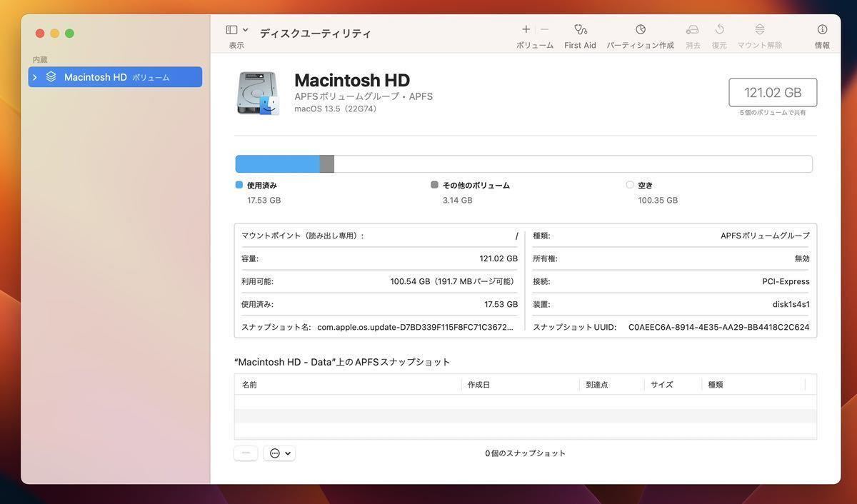
Task: Add a volume with the plus icon
Action: (526, 29)
